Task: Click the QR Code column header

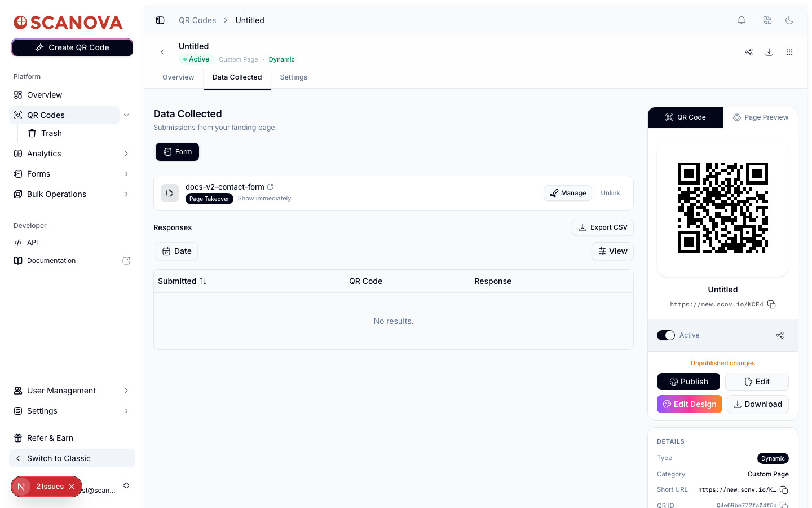Action: pos(365,281)
